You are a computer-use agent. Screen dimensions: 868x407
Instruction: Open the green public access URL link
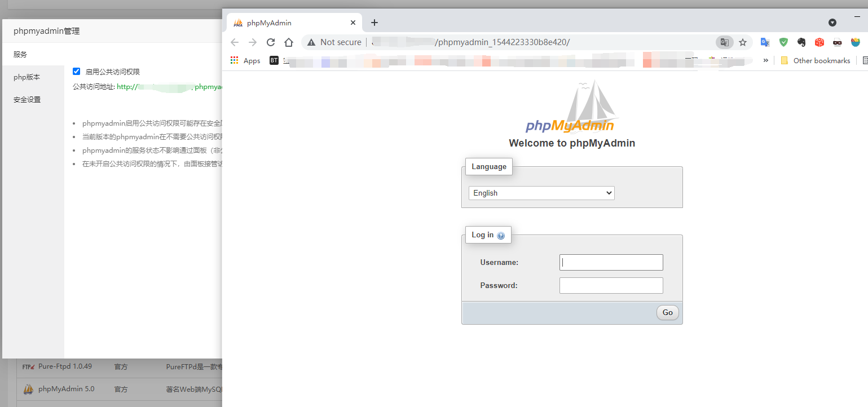click(x=169, y=87)
